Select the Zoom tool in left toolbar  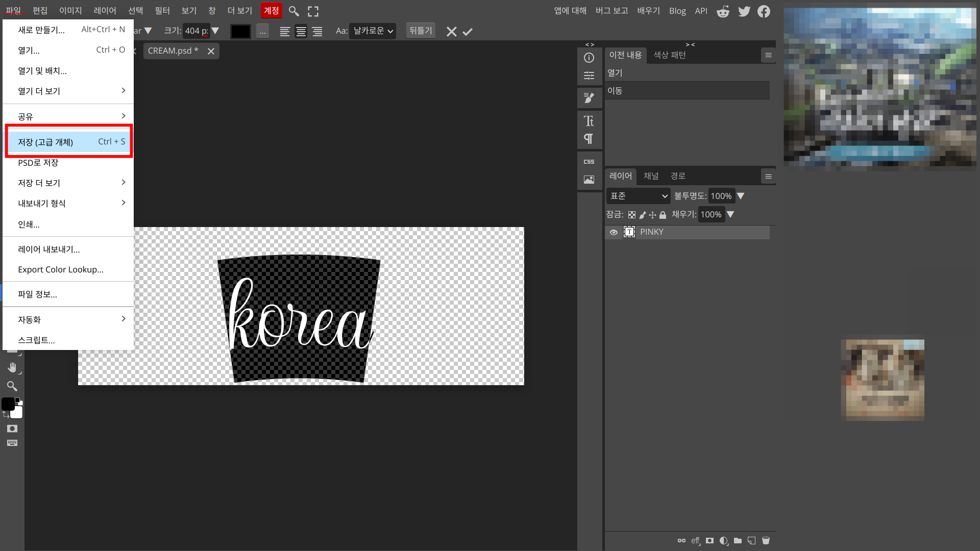tap(12, 386)
